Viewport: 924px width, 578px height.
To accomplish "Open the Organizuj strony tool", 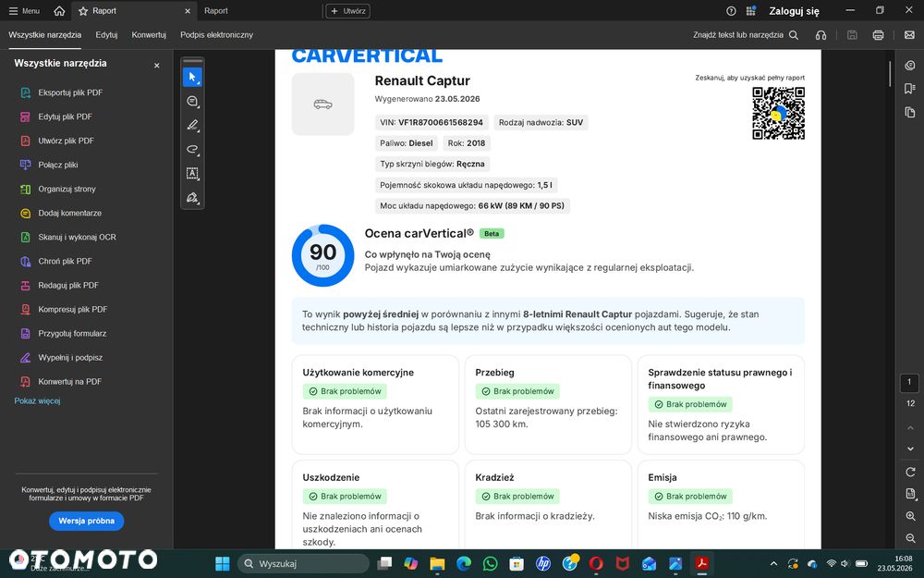I will click(x=57, y=190).
